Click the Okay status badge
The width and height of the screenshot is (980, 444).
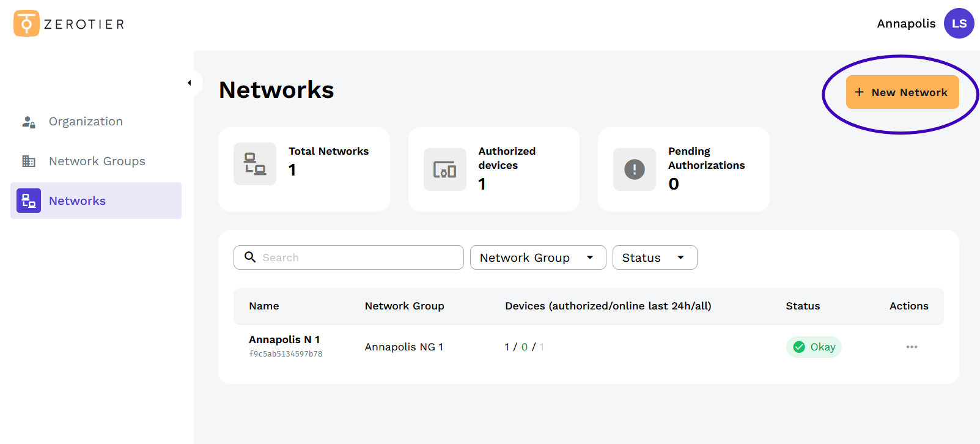coord(814,347)
